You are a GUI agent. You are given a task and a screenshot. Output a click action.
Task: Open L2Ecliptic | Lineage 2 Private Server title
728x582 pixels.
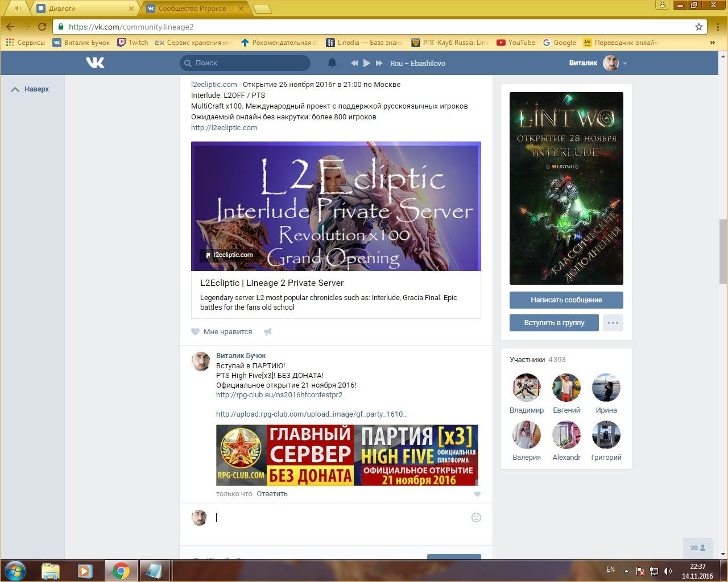click(272, 282)
